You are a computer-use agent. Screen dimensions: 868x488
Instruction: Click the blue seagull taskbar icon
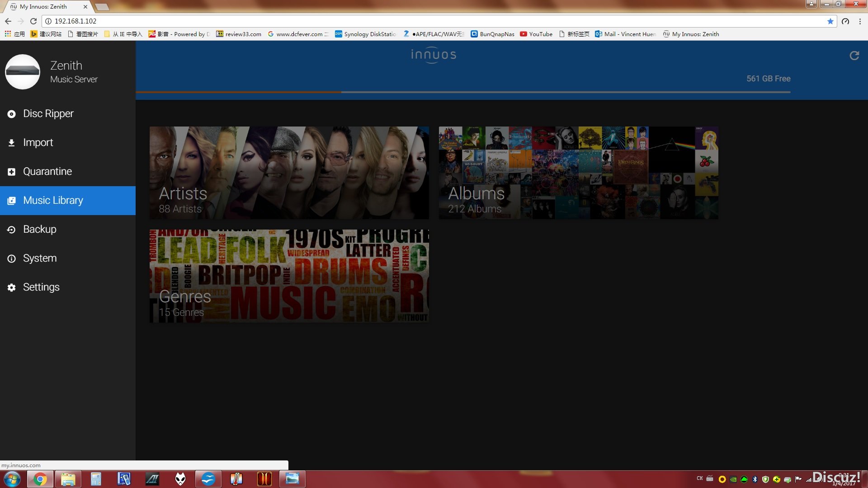208,479
